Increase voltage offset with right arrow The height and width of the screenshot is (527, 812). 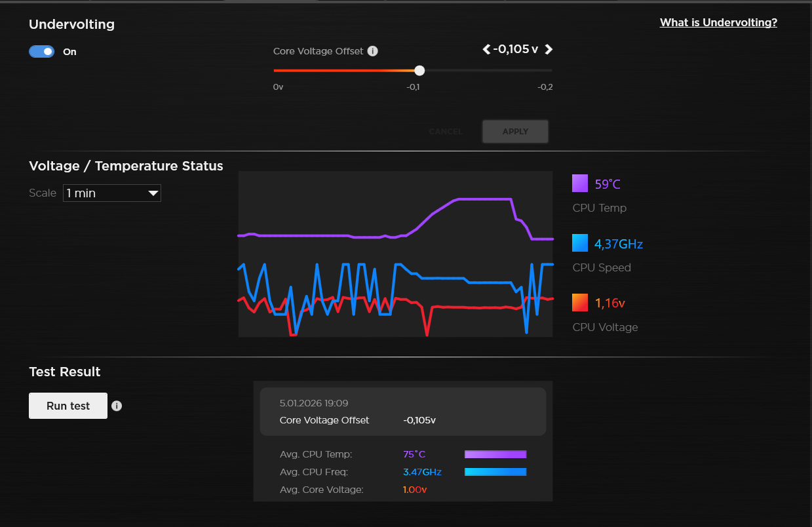tap(549, 49)
